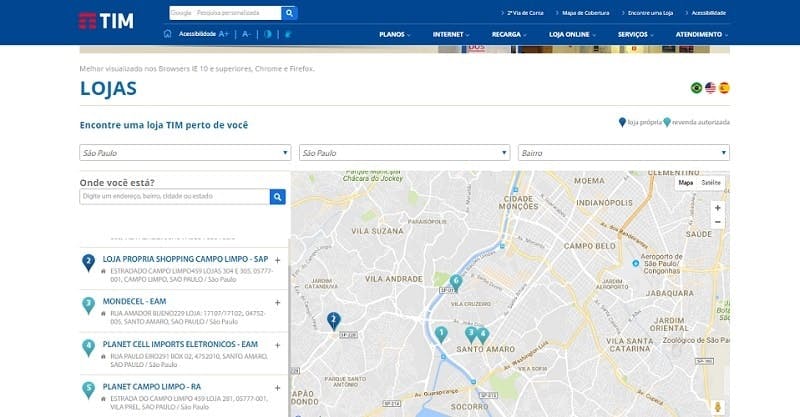
Task: Open the Atendimento menu
Action: point(702,34)
